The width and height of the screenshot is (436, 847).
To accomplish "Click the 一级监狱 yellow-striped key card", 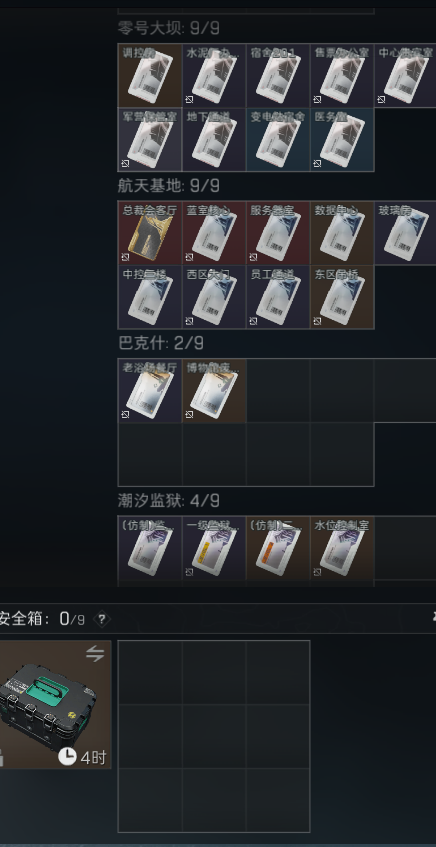I will pyautogui.click(x=214, y=548).
